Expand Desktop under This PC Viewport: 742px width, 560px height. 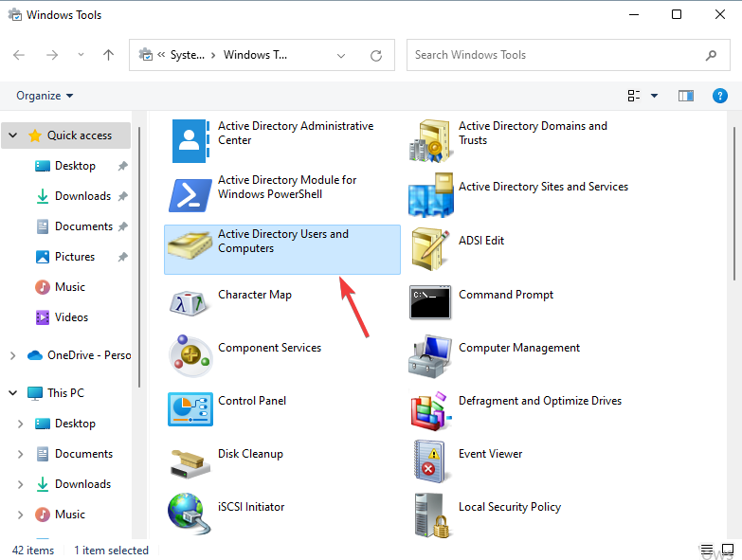tap(20, 424)
